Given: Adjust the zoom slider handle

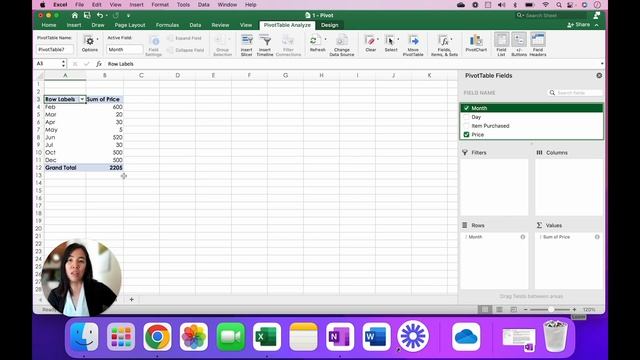Looking at the screenshot, I should pos(551,310).
